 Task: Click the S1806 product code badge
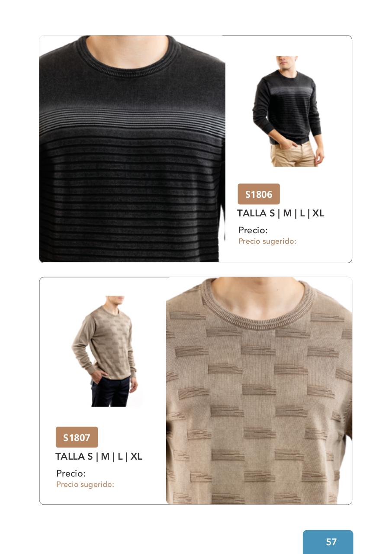pyautogui.click(x=259, y=194)
